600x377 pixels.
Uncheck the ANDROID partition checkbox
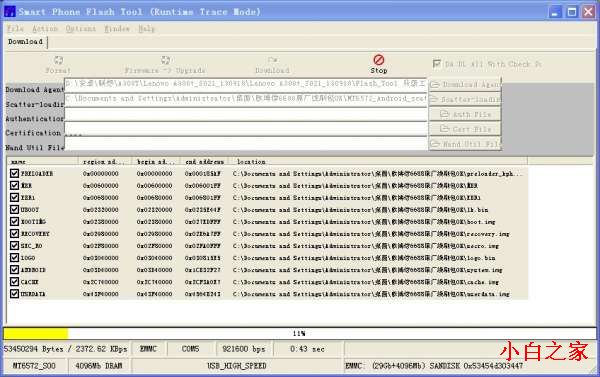[x=15, y=270]
